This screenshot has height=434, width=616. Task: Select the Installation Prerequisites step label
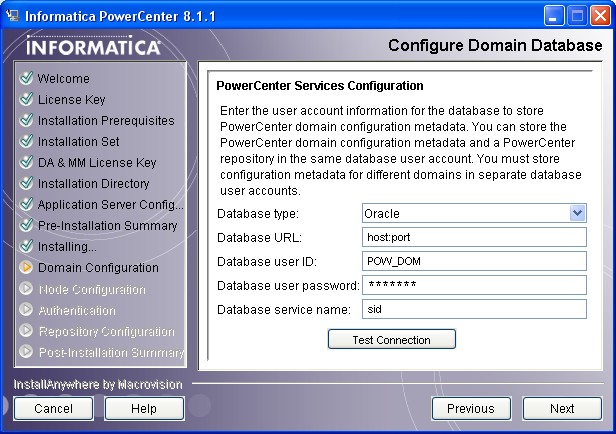point(106,121)
